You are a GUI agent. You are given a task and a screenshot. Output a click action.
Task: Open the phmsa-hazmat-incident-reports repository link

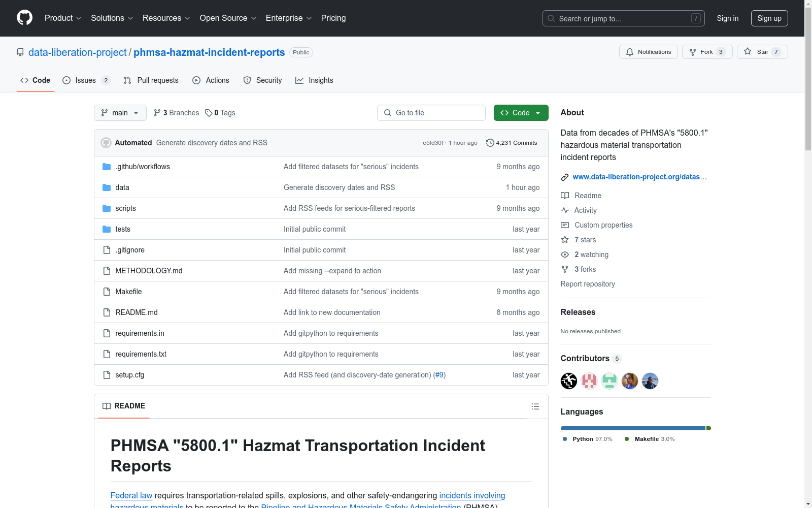[x=209, y=52]
